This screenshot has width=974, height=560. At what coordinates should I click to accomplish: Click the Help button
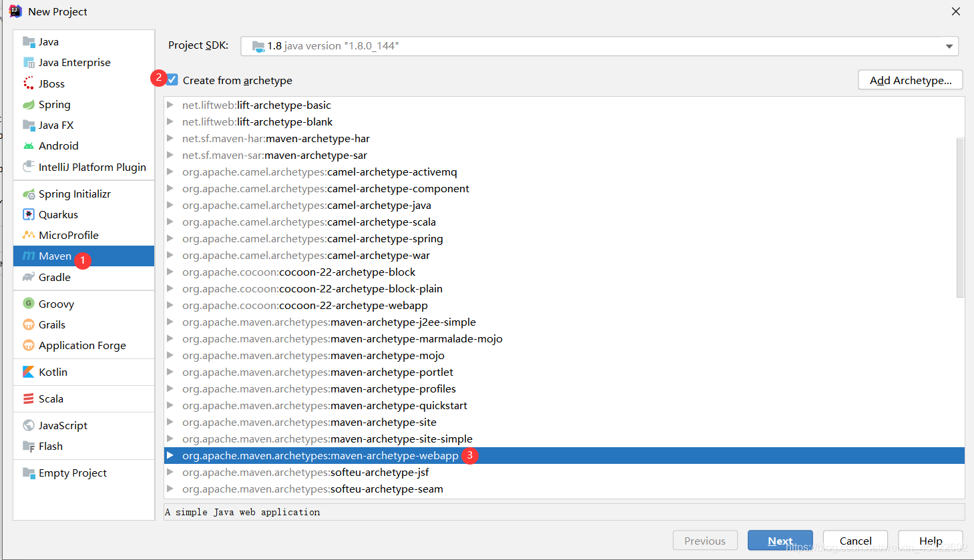click(x=931, y=541)
